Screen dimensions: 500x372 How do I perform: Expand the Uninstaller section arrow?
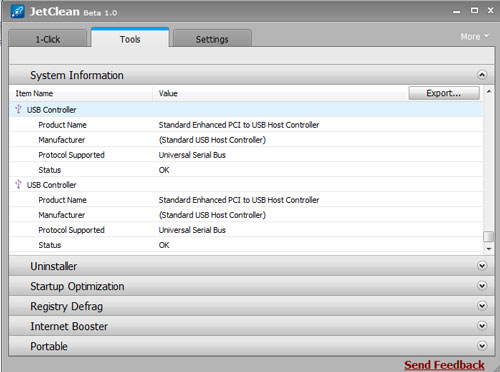(x=482, y=266)
